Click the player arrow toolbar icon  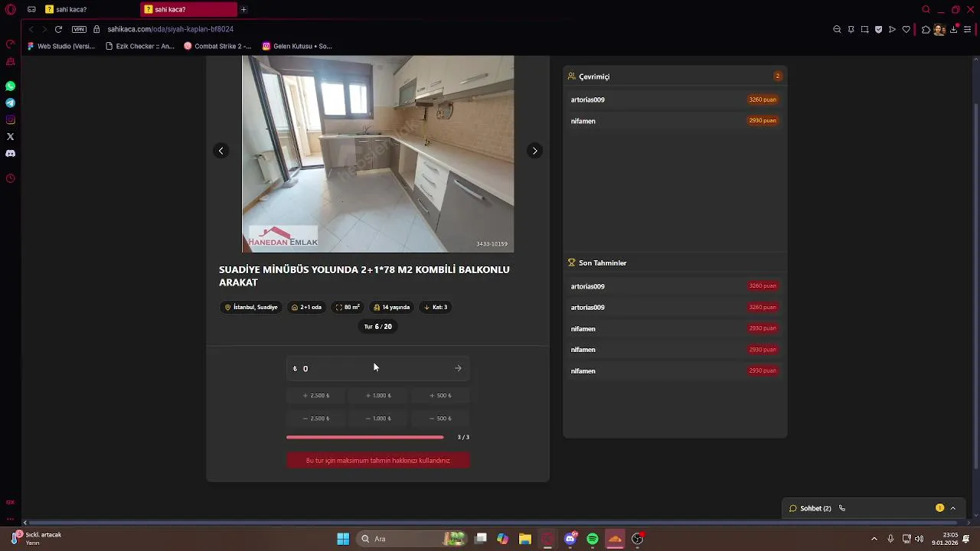[x=892, y=29]
